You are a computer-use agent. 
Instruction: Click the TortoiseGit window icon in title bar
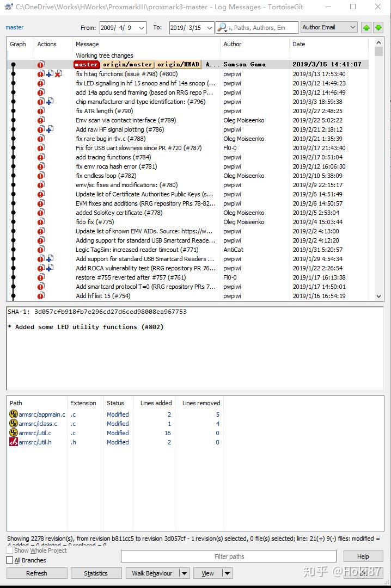pyautogui.click(x=8, y=7)
